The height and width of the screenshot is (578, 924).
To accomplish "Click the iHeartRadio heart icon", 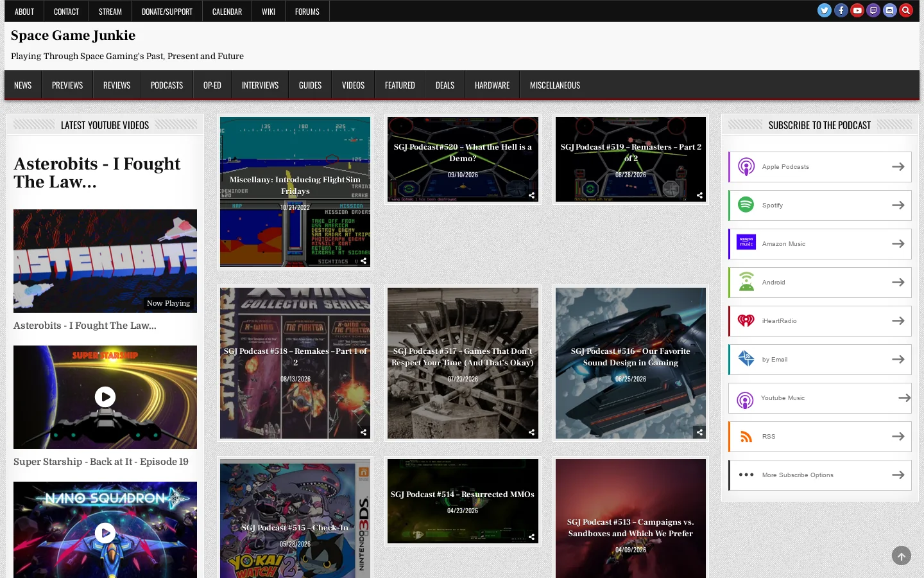I will [x=746, y=320].
